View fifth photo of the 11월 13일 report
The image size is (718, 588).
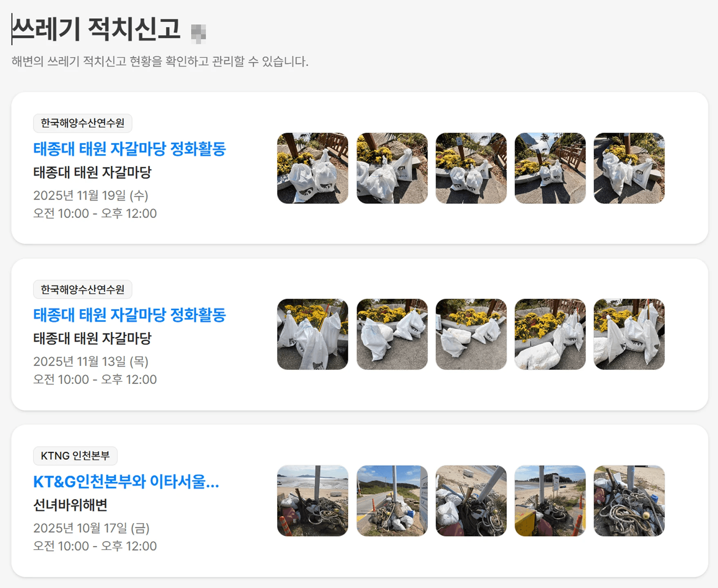[x=629, y=334]
